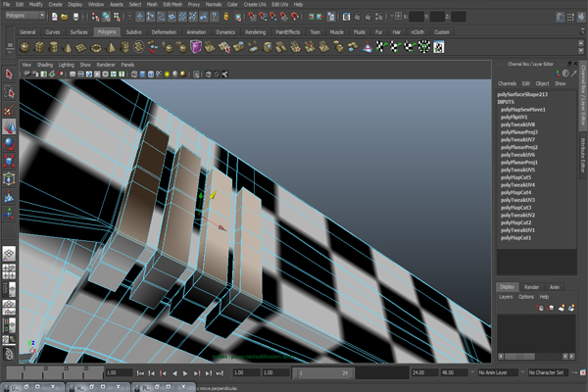Activate the Scale tool in toolbox

pos(9,162)
